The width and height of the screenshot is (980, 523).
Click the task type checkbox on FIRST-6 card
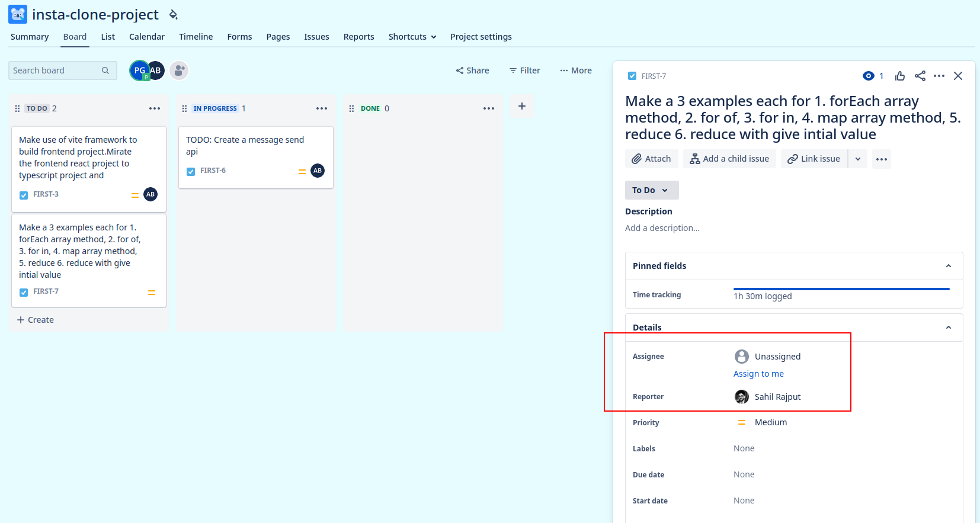coord(191,171)
